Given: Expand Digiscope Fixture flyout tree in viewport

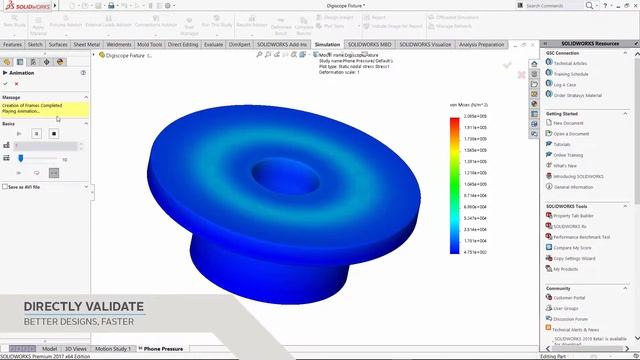Looking at the screenshot, I should 94,55.
